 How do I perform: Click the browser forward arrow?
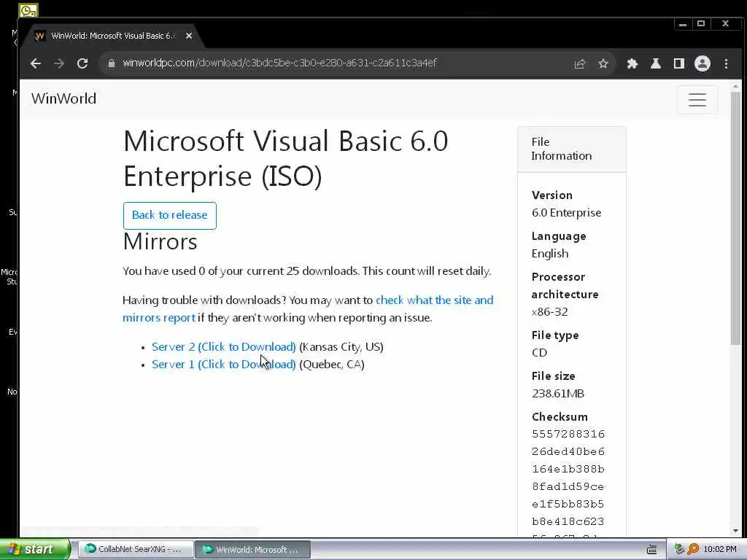pos(59,63)
